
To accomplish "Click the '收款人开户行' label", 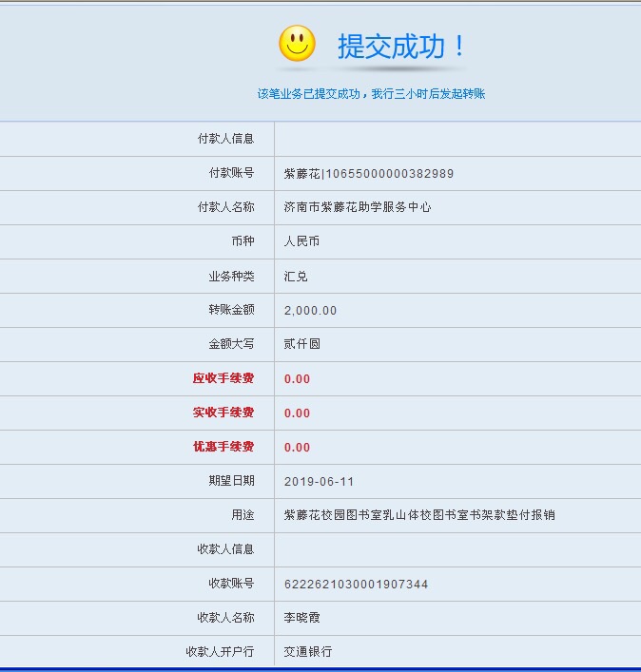I will [220, 652].
